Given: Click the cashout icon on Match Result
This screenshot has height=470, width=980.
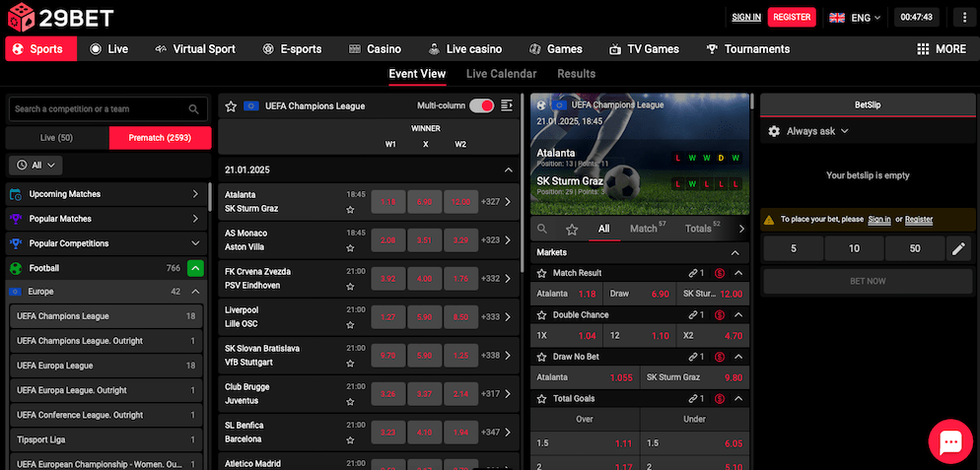Looking at the screenshot, I should (720, 273).
